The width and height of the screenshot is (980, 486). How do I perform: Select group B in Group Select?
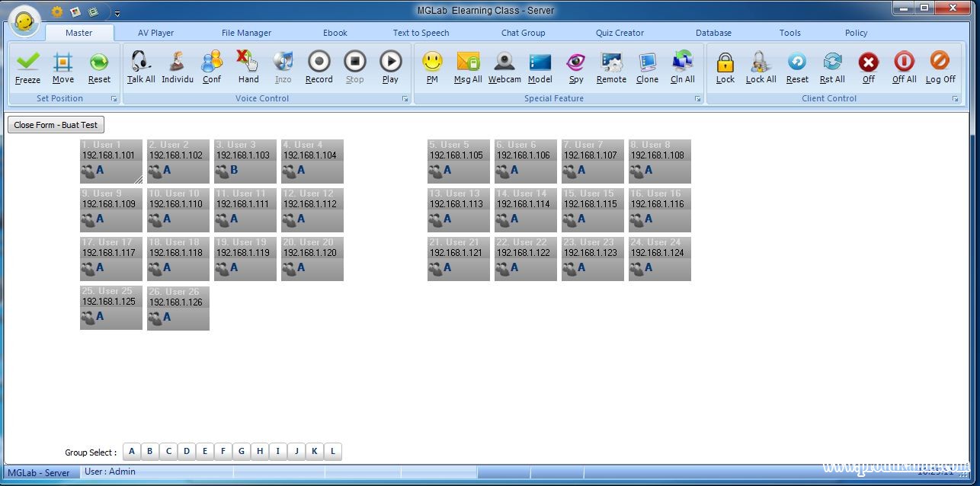coord(150,452)
